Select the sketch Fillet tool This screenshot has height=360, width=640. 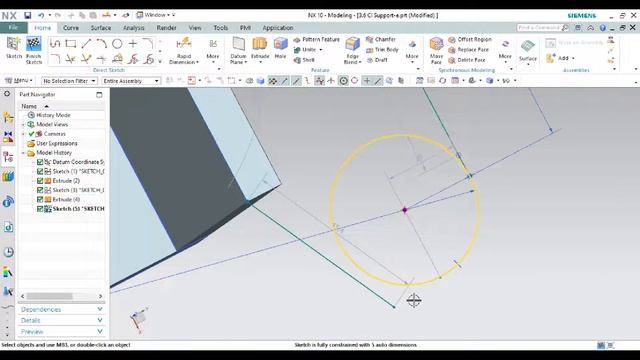148,43
